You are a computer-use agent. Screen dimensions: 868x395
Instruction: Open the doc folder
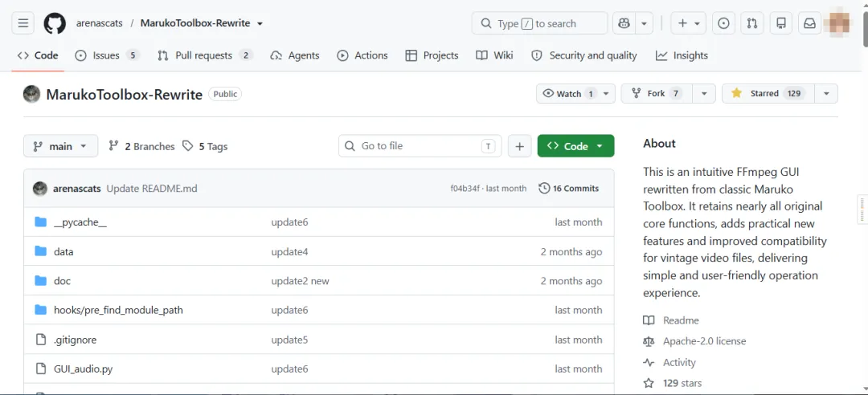(62, 281)
